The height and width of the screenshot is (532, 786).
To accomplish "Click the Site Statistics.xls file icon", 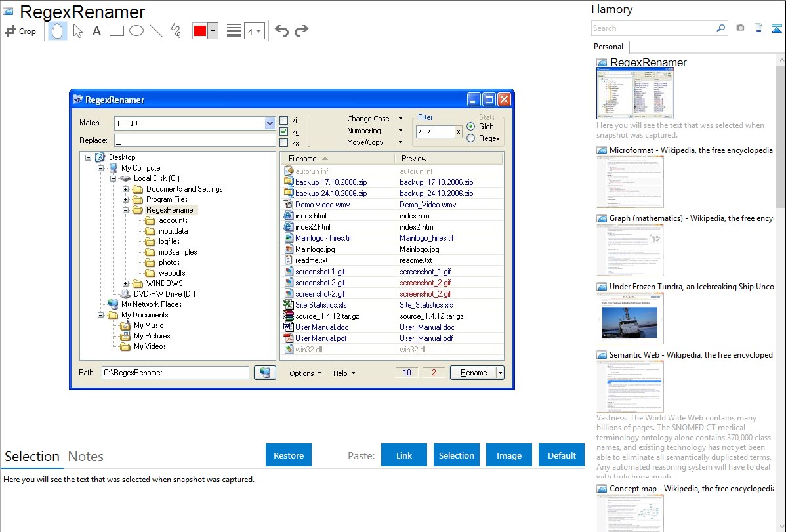I will (x=288, y=305).
